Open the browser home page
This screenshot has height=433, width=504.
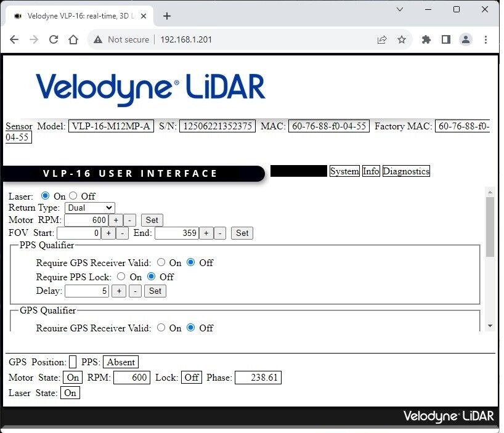click(73, 39)
